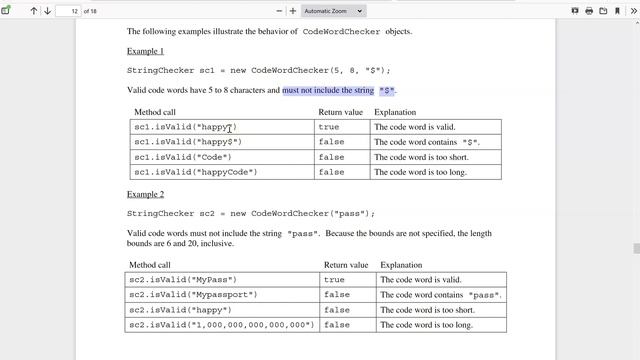Click the sc1.isValid("happy") table cell
This screenshot has width=640, height=360.
click(x=222, y=127)
